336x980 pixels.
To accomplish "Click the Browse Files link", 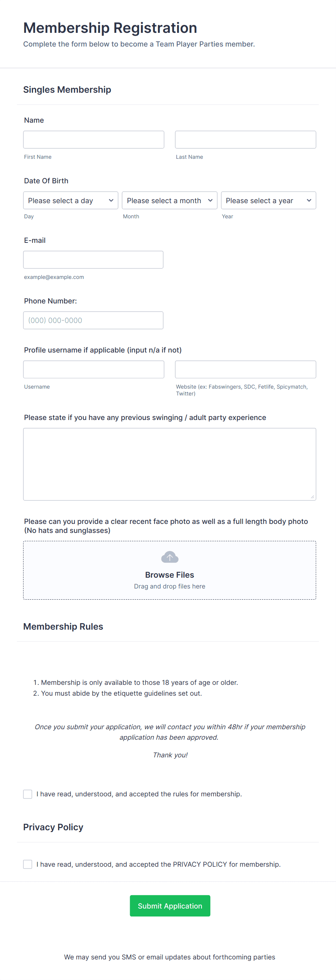I will pos(169,575).
